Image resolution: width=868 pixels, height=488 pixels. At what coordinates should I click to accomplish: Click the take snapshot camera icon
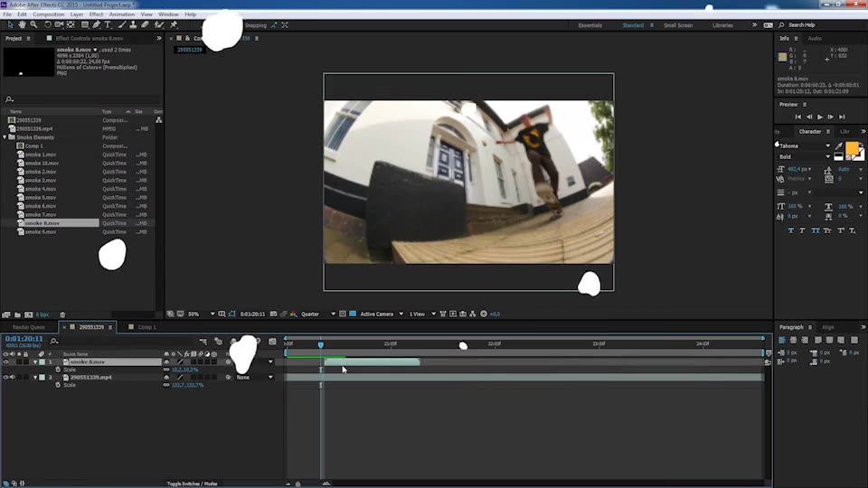point(273,314)
